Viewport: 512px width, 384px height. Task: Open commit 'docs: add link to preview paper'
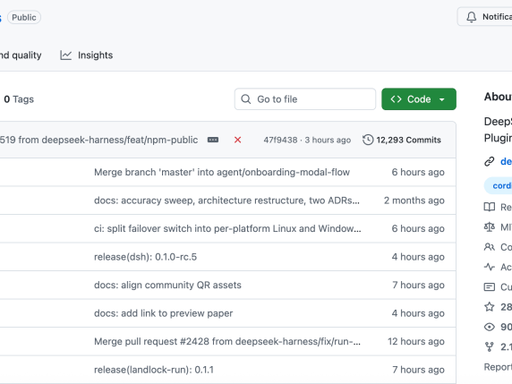[163, 313]
